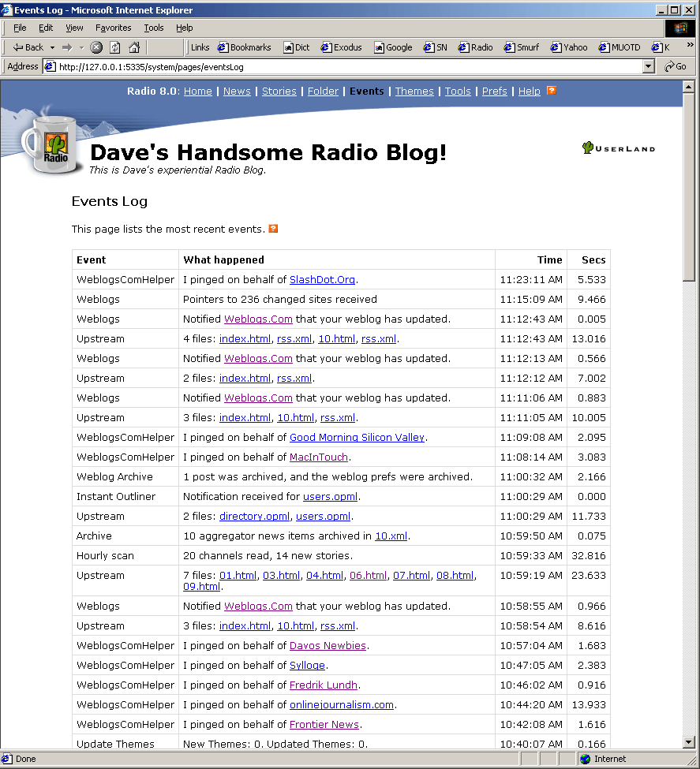Open the onlinejournalism.com link
Viewport: 700px width, 769px height.
coord(341,705)
